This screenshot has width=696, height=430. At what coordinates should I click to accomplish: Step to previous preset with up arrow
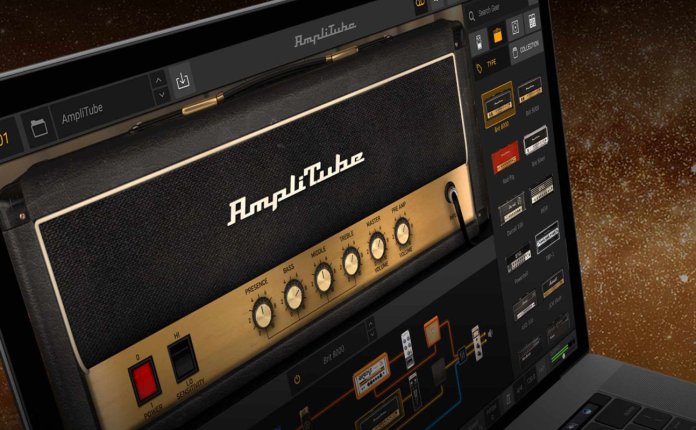coord(157,78)
